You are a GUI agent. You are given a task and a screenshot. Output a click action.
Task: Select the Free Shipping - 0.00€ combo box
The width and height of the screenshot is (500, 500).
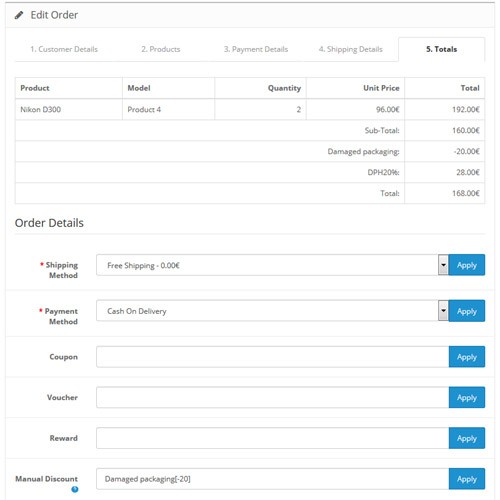click(x=272, y=265)
